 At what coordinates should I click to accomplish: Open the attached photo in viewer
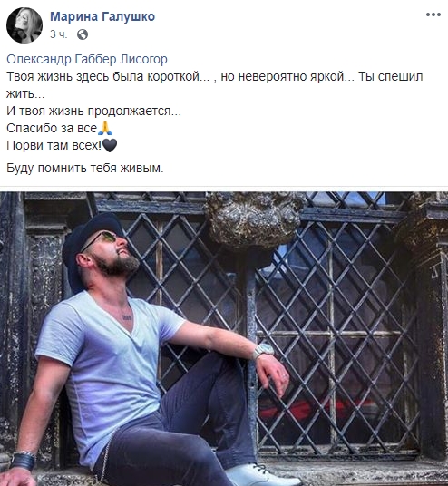click(x=224, y=339)
